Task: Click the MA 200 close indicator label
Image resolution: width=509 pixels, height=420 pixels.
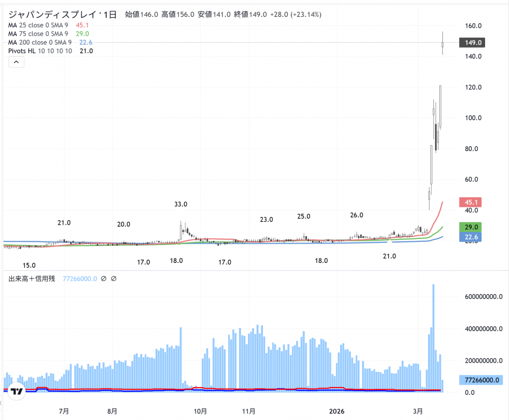Action: point(41,42)
